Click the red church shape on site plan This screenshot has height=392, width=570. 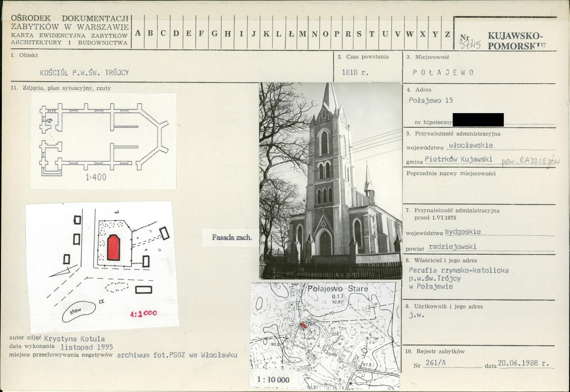114,248
